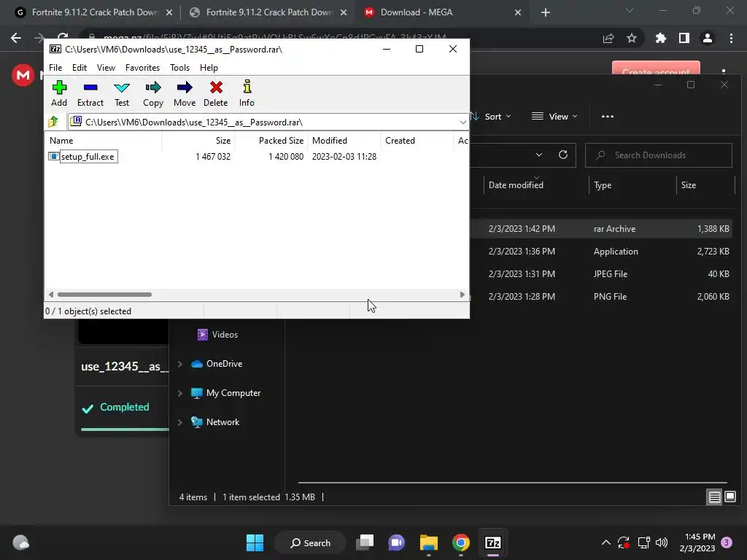Expand the OneDrive tree node

(x=179, y=364)
